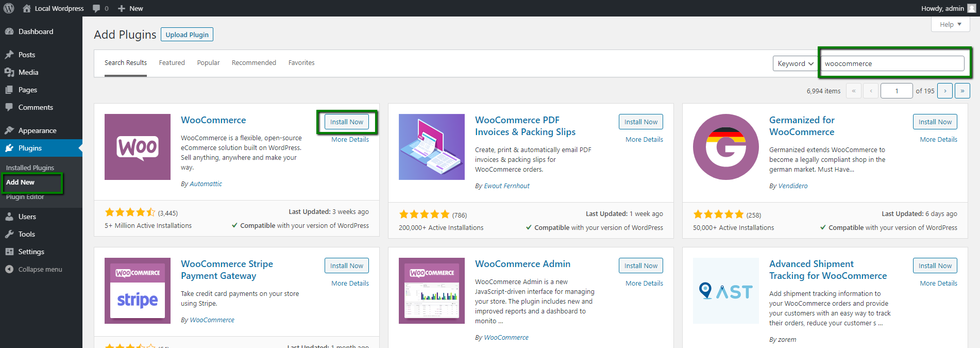Switch to the Favorites tab
This screenshot has width=980, height=348.
click(x=301, y=63)
